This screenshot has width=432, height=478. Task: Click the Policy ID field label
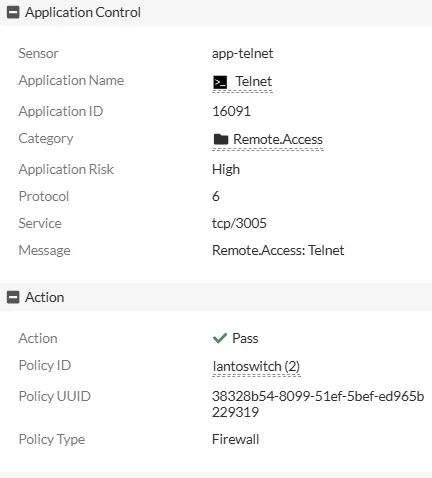pos(45,365)
